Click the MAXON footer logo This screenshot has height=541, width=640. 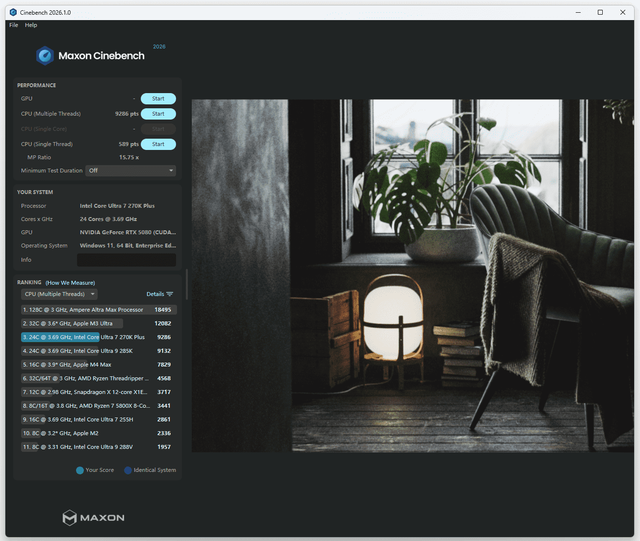coord(93,518)
